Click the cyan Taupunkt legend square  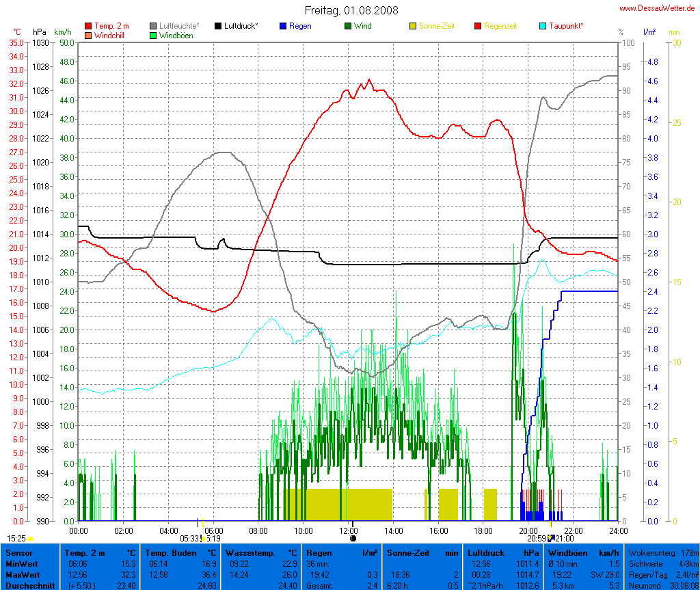tap(543, 26)
